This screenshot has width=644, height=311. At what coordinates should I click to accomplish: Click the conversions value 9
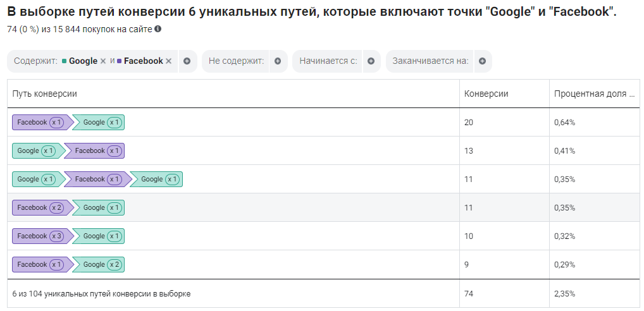click(x=466, y=265)
